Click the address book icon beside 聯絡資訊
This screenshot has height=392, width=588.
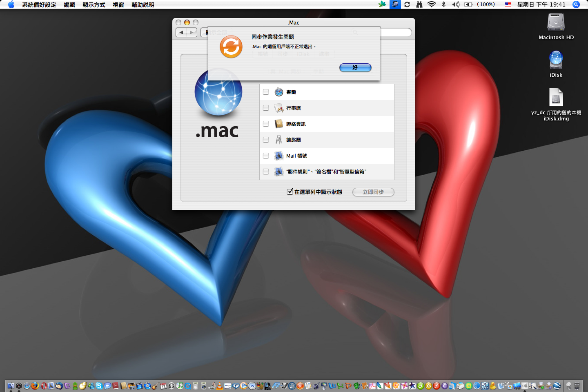coord(279,124)
